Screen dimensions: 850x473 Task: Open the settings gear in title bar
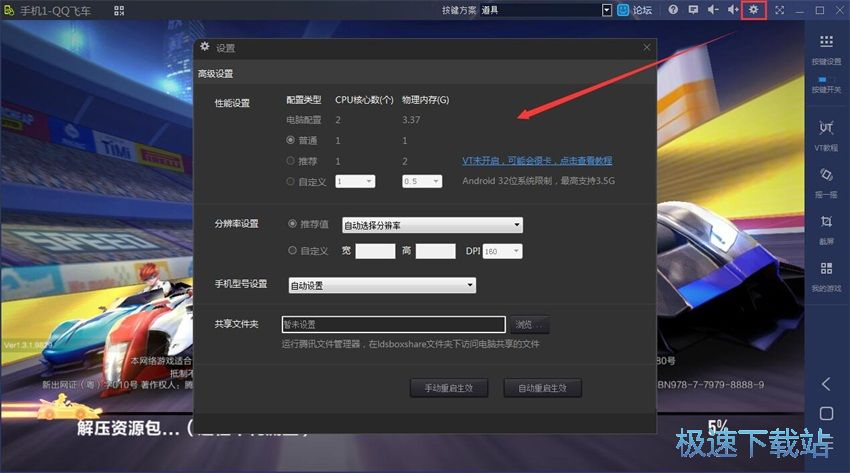(754, 10)
